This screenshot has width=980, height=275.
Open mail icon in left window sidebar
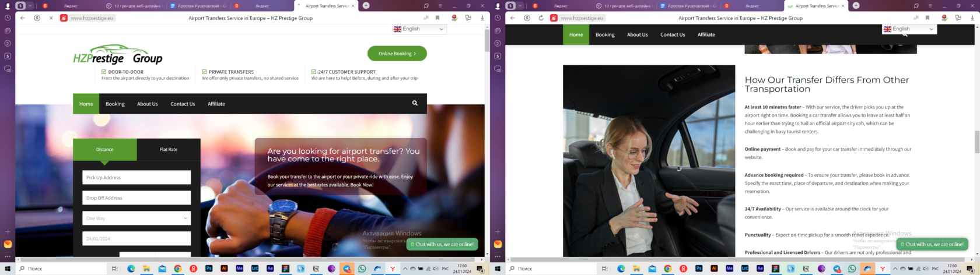click(x=8, y=244)
